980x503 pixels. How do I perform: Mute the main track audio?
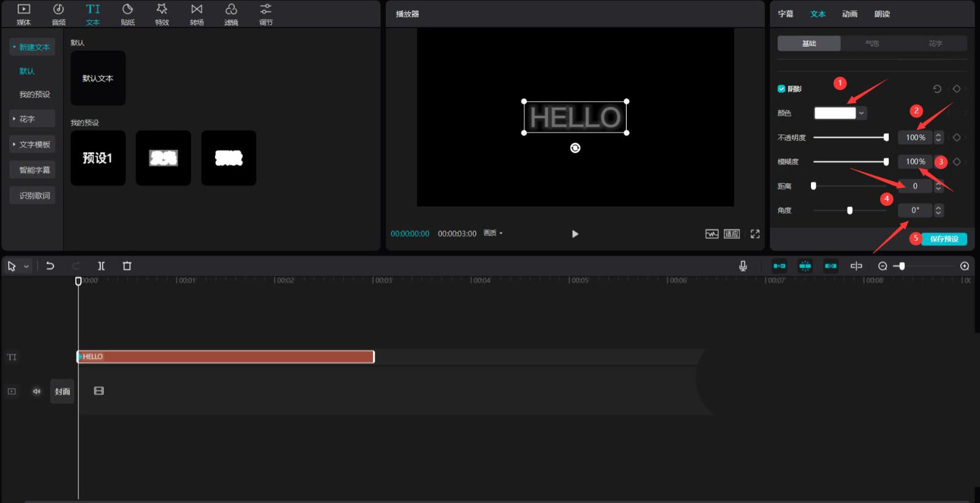point(37,391)
